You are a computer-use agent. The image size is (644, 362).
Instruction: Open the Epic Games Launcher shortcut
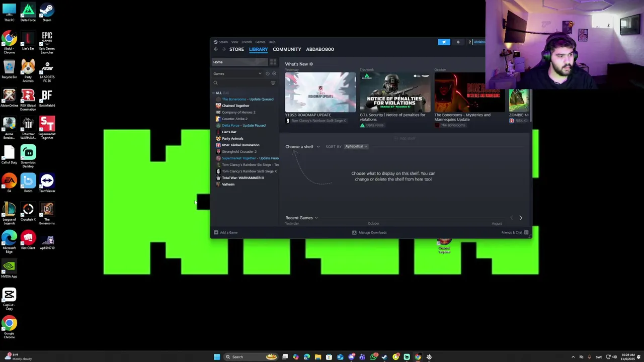(x=47, y=42)
